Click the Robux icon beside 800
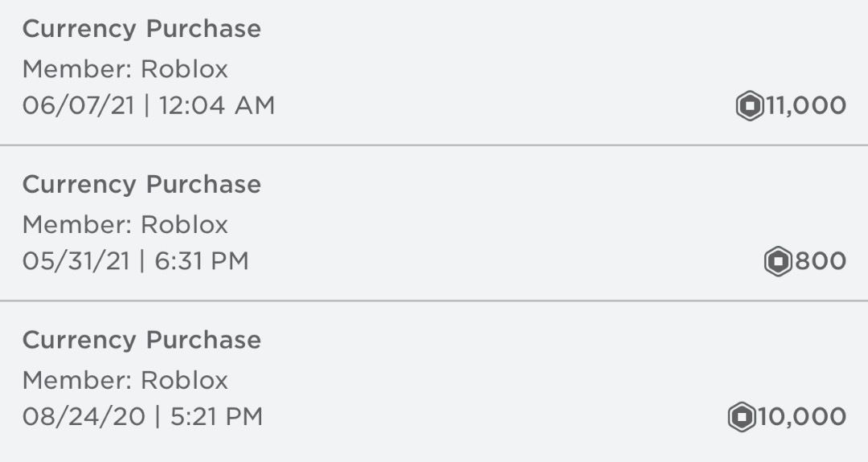Image resolution: width=868 pixels, height=462 pixels. pos(777,262)
